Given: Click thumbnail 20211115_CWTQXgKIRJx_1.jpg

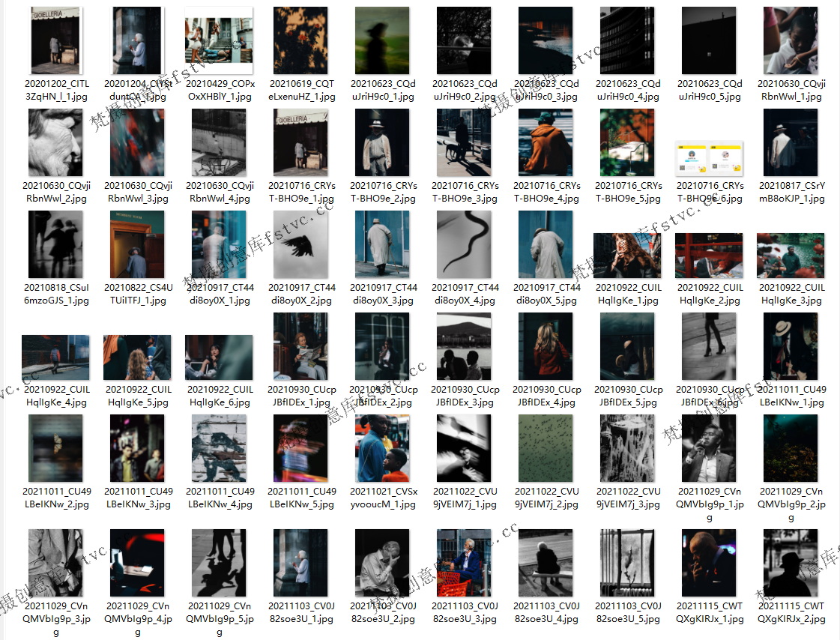Looking at the screenshot, I should [x=709, y=563].
